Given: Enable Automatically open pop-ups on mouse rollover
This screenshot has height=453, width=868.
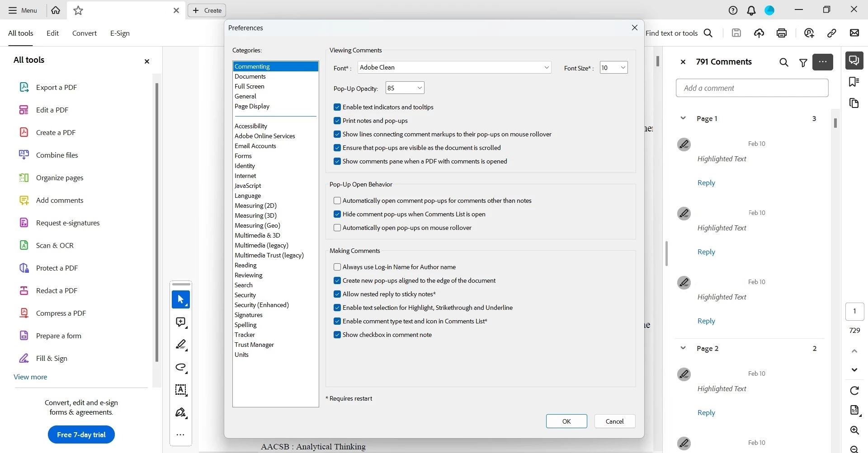Looking at the screenshot, I should coord(337,228).
